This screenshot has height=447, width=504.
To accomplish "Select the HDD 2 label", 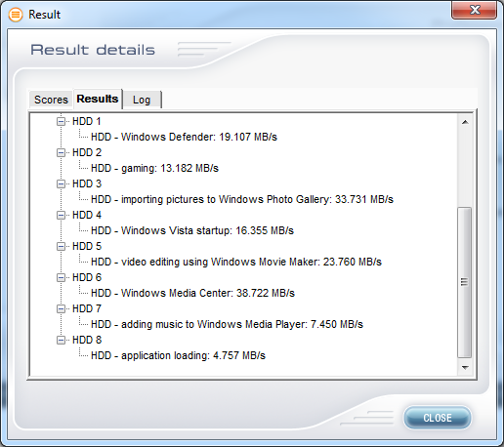I will [x=87, y=152].
